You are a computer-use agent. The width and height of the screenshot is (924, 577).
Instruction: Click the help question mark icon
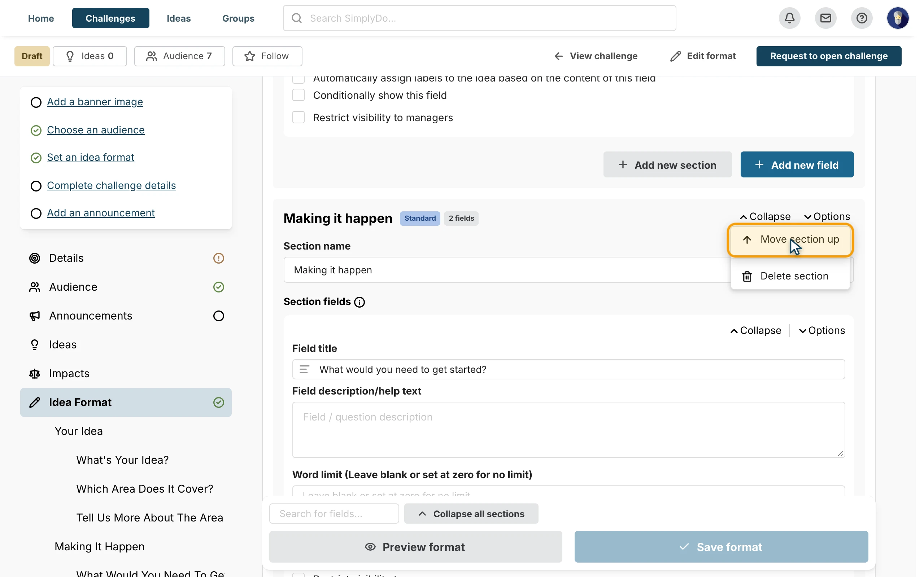pyautogui.click(x=862, y=18)
